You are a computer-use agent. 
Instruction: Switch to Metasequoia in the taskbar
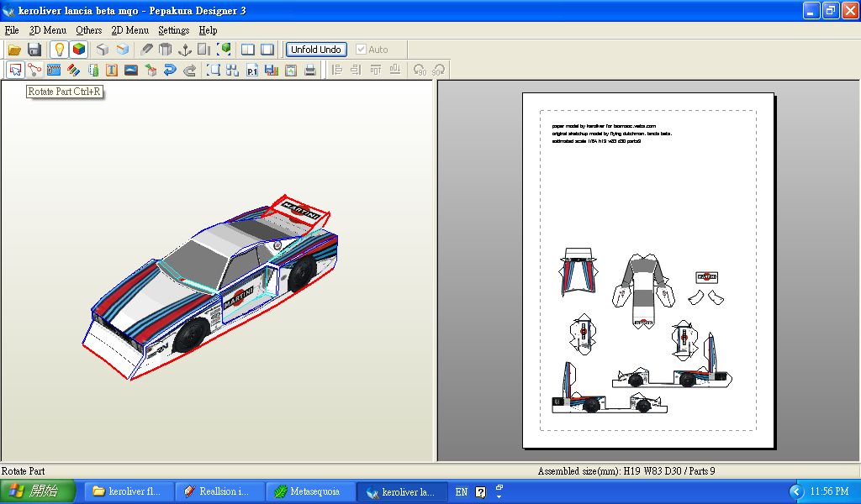coord(309,491)
